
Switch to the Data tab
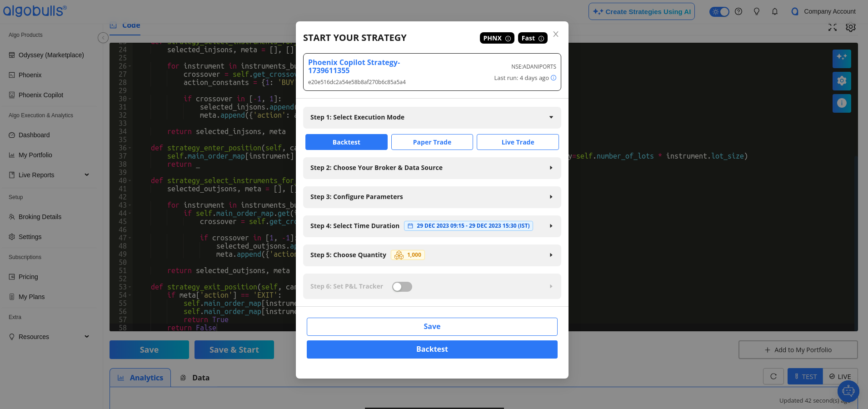[x=195, y=378]
